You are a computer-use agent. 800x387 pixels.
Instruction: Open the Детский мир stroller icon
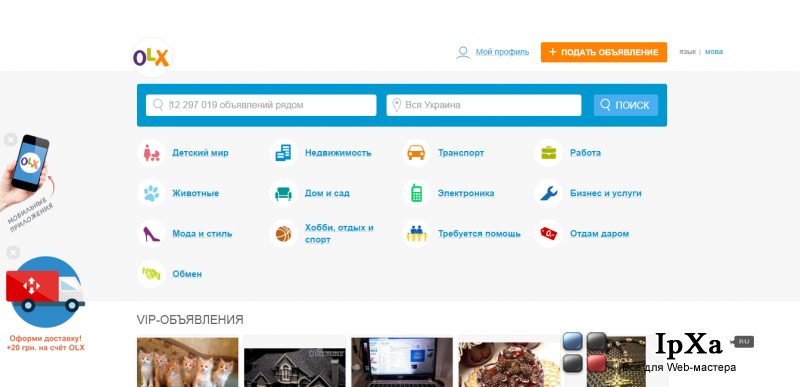[x=151, y=152]
